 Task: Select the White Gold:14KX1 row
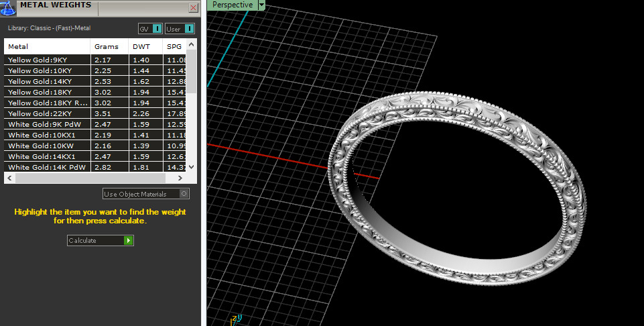pos(95,156)
